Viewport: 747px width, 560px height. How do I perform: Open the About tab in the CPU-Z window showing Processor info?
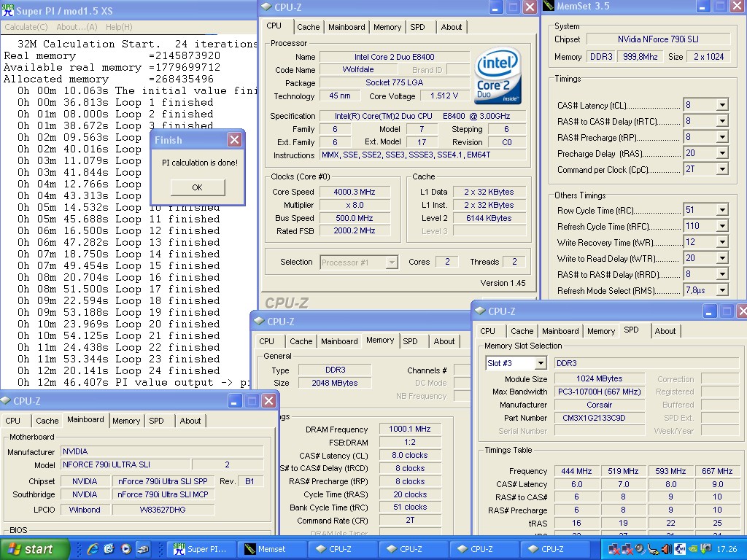[x=452, y=27]
